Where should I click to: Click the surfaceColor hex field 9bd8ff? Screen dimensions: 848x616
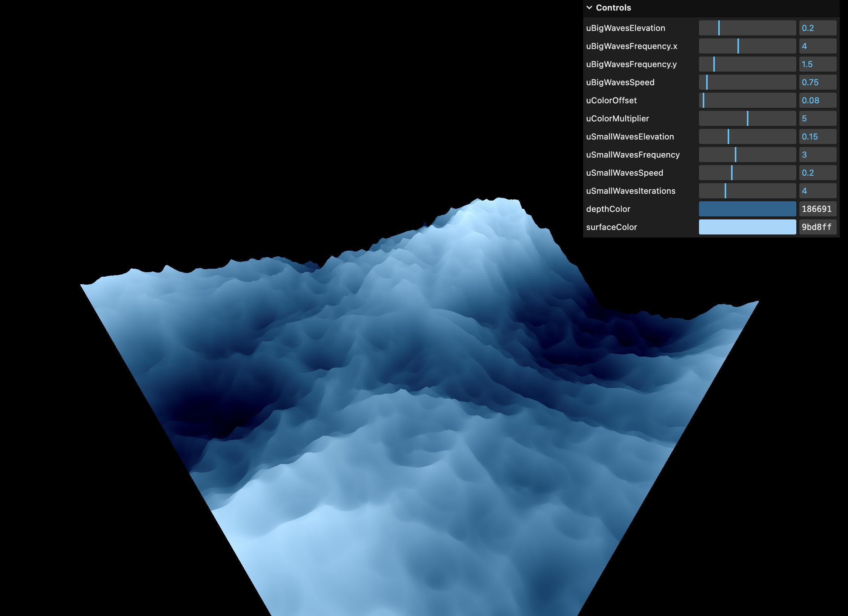[817, 227]
